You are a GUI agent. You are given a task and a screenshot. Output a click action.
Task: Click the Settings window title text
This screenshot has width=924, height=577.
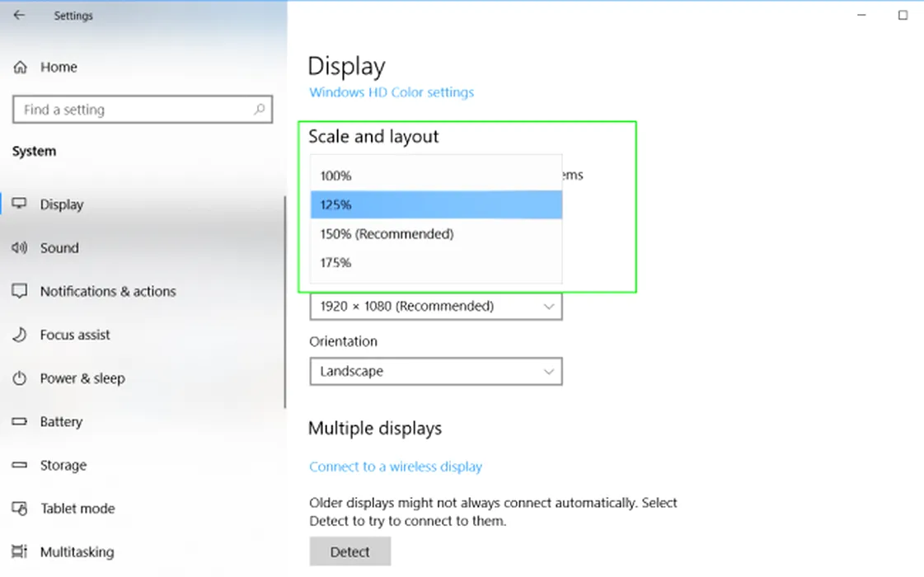coord(73,16)
